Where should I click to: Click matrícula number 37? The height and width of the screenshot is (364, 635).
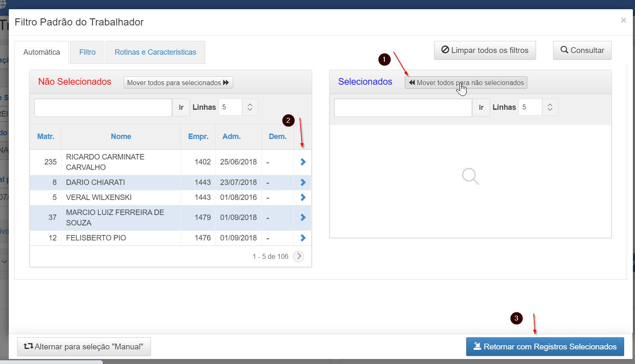point(53,217)
